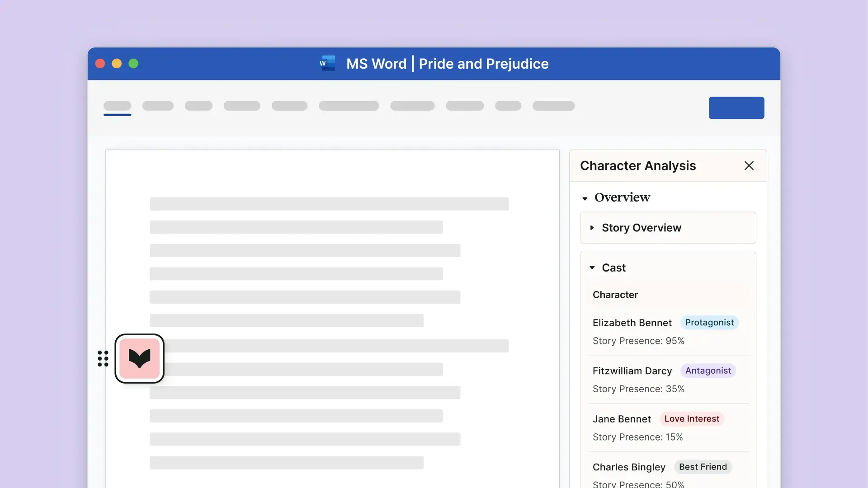Click Story Presence: 15% text
Image resolution: width=868 pixels, height=488 pixels.
[637, 437]
